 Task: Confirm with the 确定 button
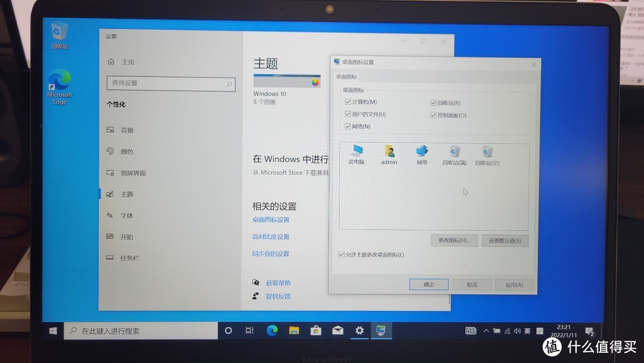pos(429,284)
